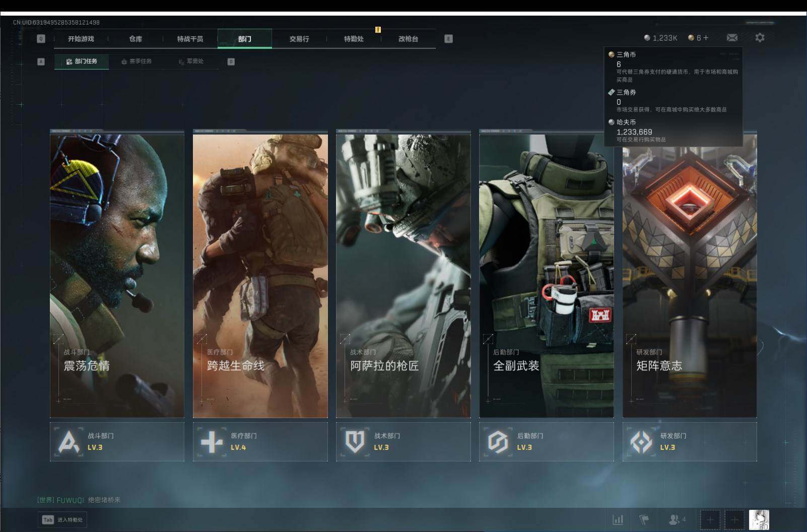Viewport: 807px width, 532px height.
Task: Click the 后勤部门 hexagon emblem icon
Action: click(498, 442)
